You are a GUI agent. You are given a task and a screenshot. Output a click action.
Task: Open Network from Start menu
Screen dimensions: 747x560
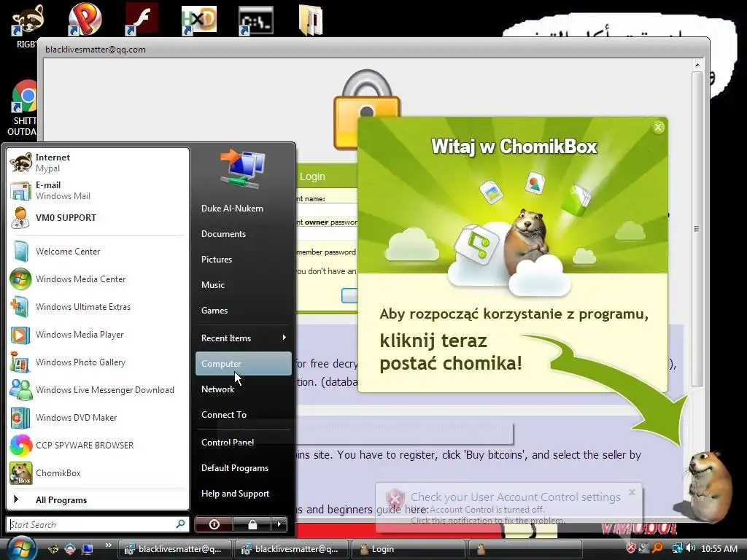pyautogui.click(x=243, y=389)
